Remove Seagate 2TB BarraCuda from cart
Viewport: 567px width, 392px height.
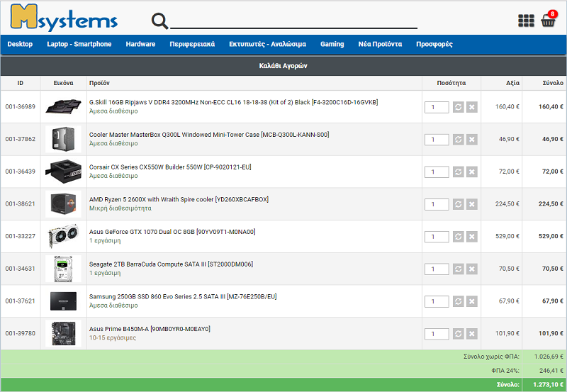471,269
